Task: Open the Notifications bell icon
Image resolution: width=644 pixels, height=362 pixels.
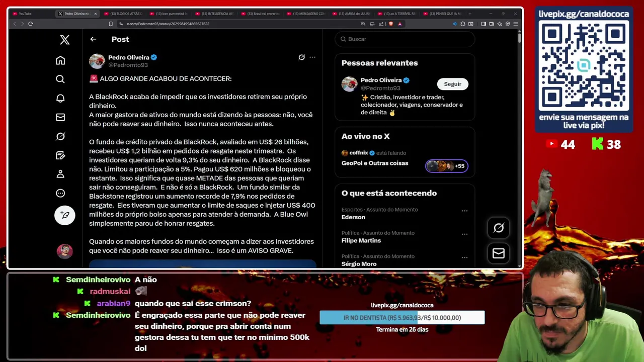Action: click(x=60, y=98)
